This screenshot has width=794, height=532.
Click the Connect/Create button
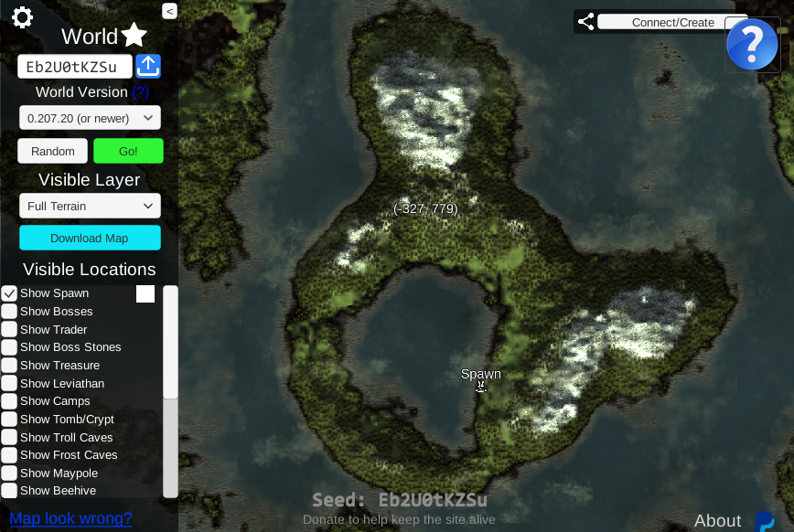click(672, 22)
